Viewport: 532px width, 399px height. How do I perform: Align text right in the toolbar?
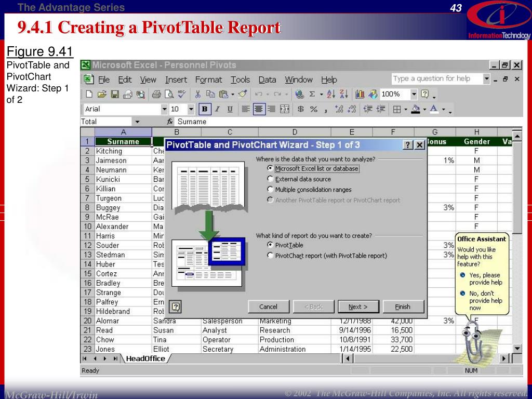pyautogui.click(x=271, y=109)
